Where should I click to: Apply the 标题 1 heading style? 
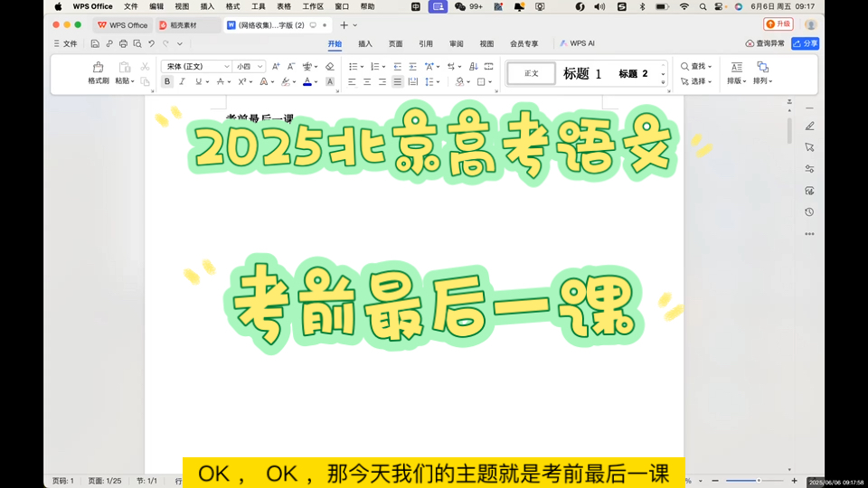click(581, 73)
